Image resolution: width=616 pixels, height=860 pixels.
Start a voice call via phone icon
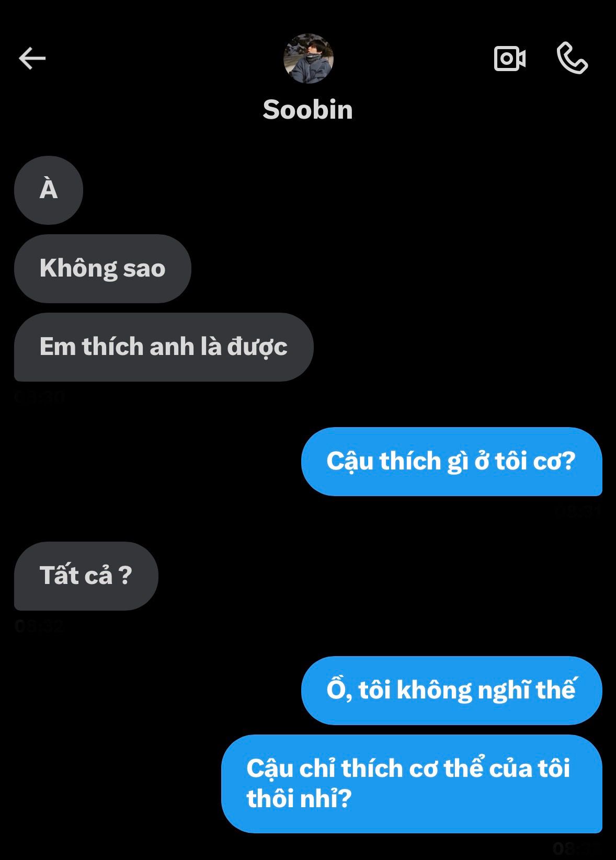(x=572, y=58)
